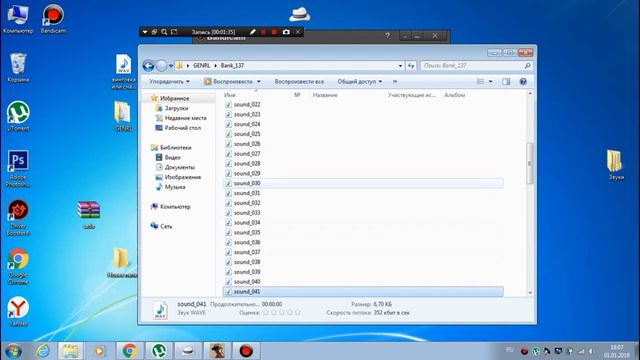Take a screenshot with Bandicam camera icon
Image resolution: width=640 pixels, height=360 pixels.
pos(286,32)
